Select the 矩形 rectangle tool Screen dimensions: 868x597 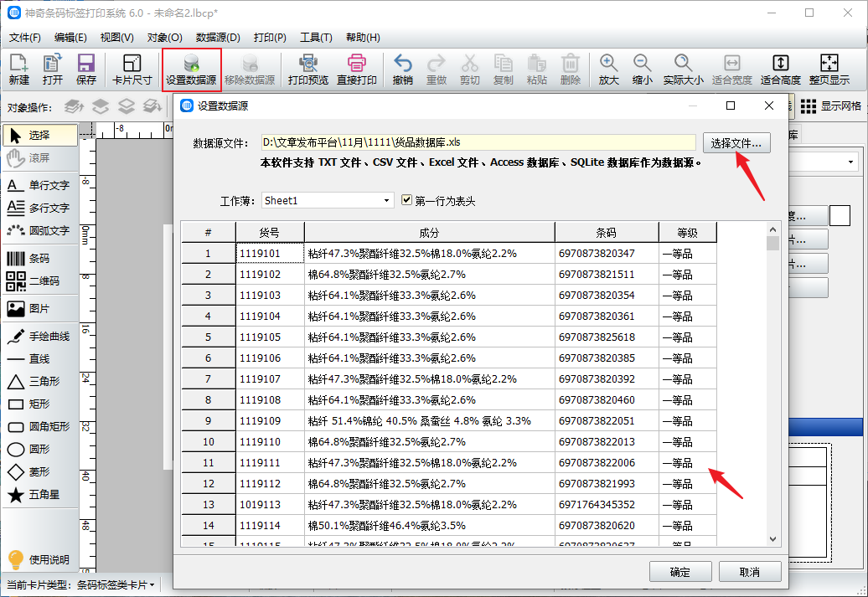click(x=40, y=404)
